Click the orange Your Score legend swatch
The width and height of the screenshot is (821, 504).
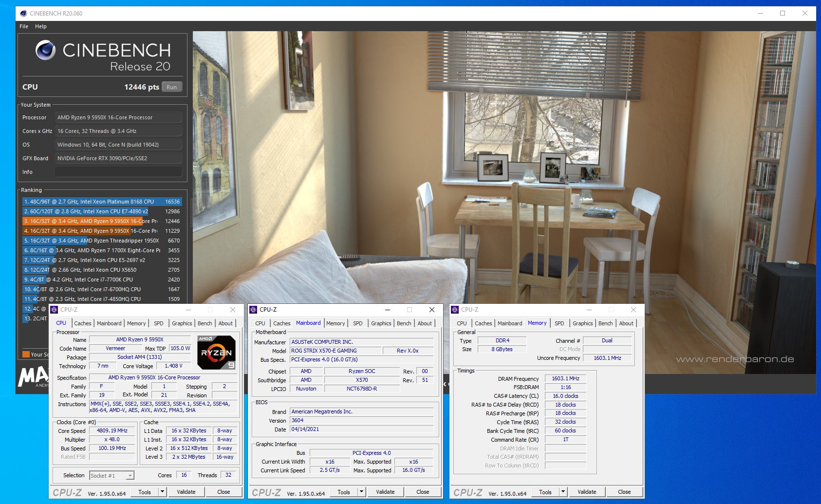pyautogui.click(x=26, y=355)
